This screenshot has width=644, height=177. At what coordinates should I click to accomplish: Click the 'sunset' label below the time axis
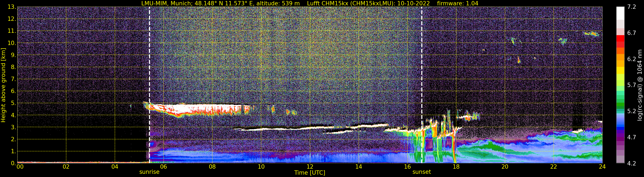pyautogui.click(x=421, y=172)
